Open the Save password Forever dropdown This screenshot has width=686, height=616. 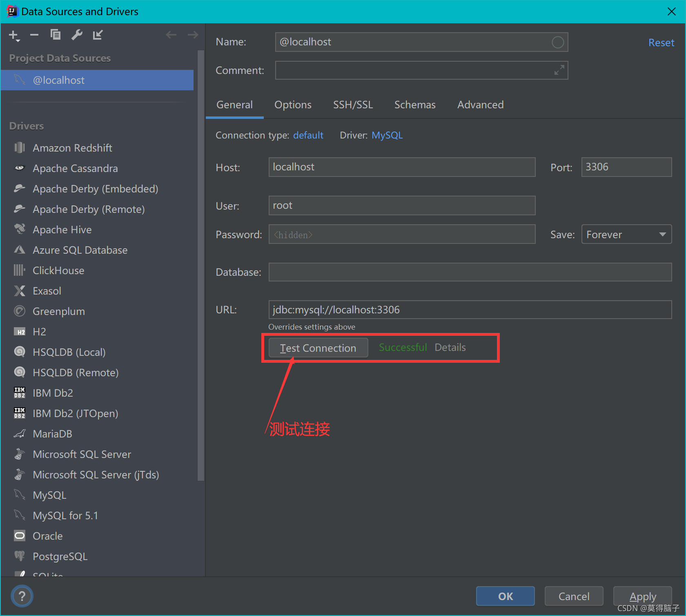point(626,234)
